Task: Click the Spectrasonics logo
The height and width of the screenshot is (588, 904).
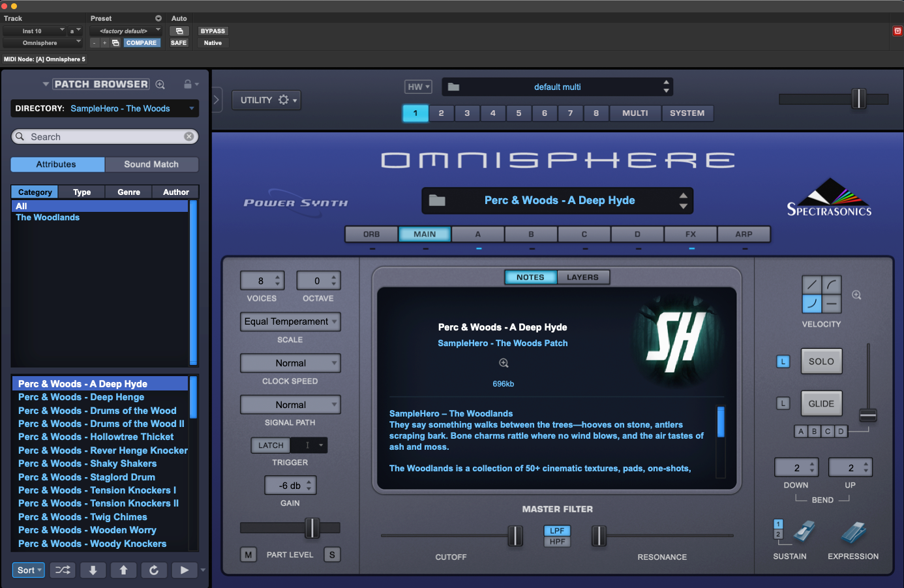Action: pyautogui.click(x=829, y=198)
